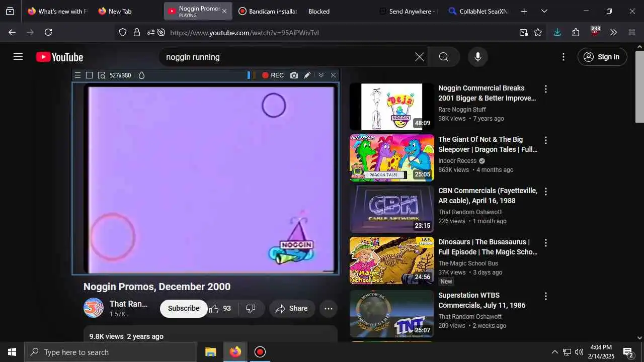
Task: Start recording with the REC button
Action: [x=273, y=75]
